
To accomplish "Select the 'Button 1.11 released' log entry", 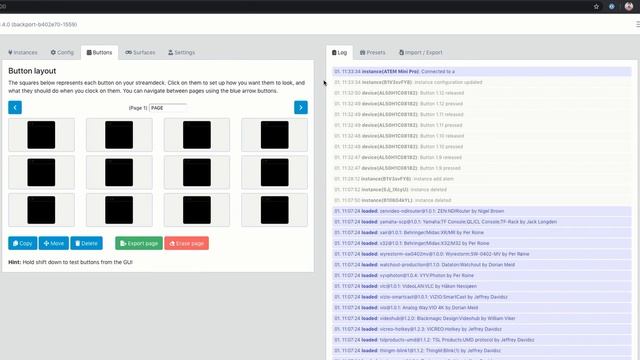I will tap(482, 114).
